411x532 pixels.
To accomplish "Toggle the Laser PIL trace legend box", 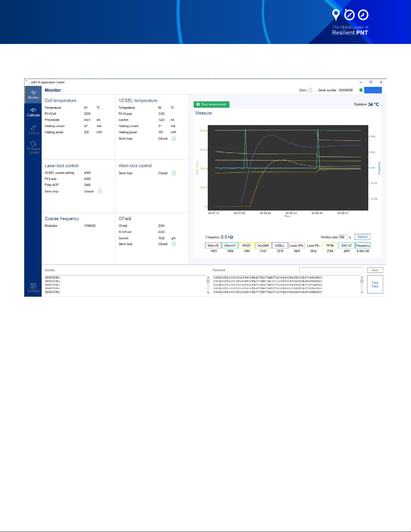I will [313, 245].
